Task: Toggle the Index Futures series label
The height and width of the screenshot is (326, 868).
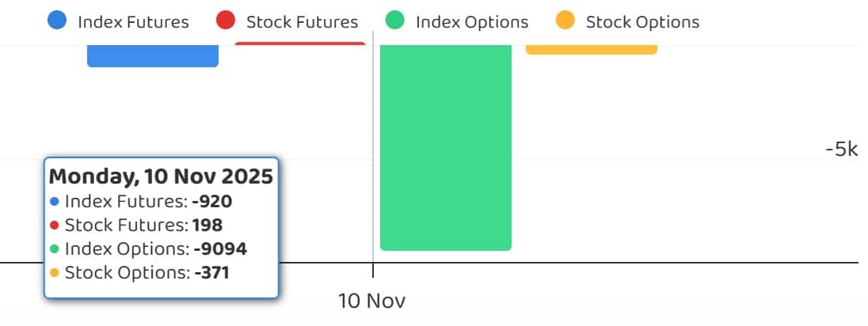Action: click(x=133, y=22)
